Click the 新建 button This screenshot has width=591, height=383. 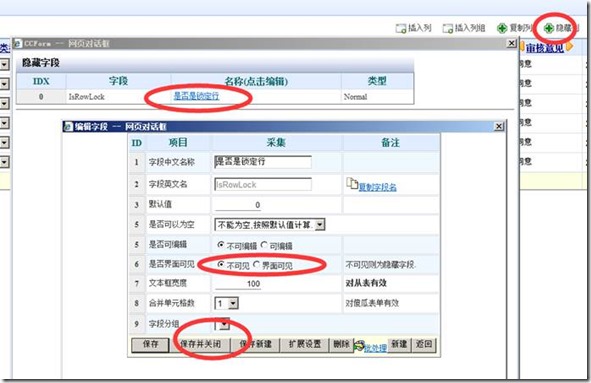399,344
